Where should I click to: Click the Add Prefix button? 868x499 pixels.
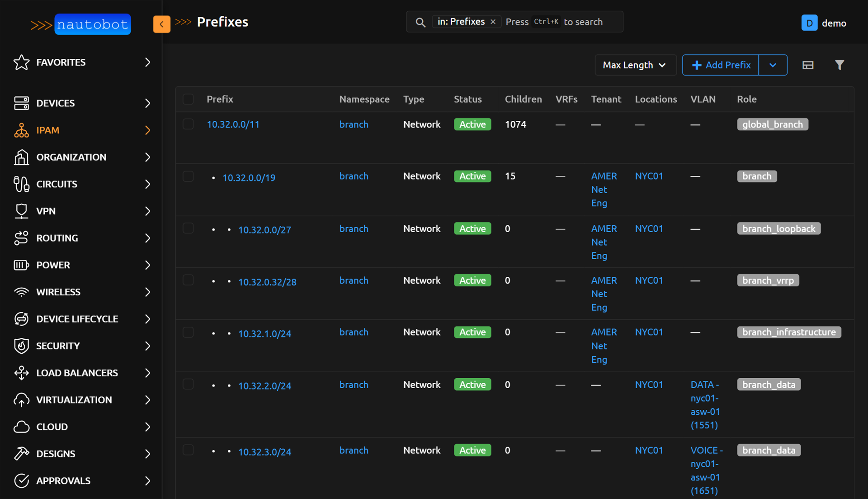pos(721,65)
